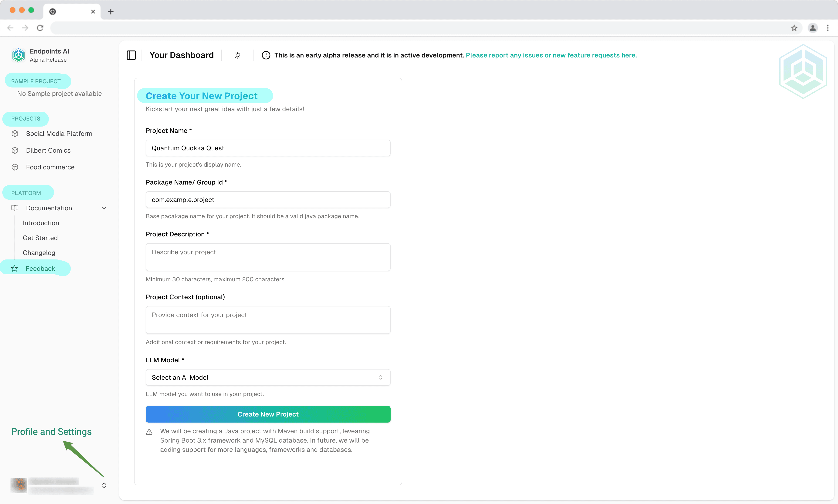Open the Introduction documentation page

tap(41, 223)
